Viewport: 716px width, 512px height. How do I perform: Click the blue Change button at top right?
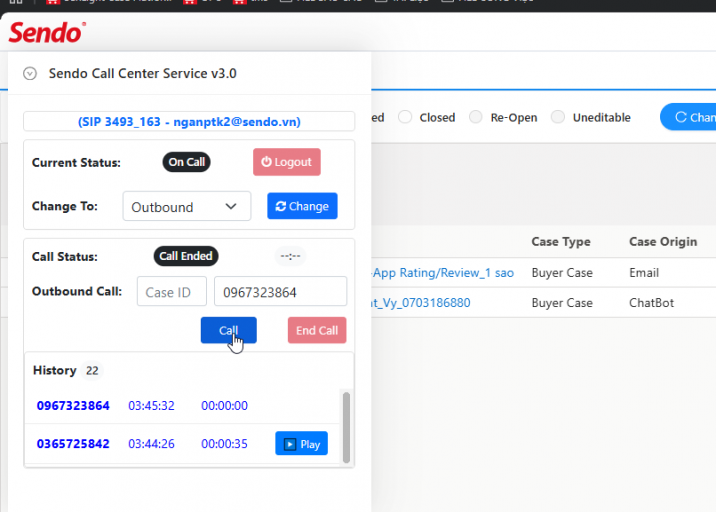tap(689, 117)
